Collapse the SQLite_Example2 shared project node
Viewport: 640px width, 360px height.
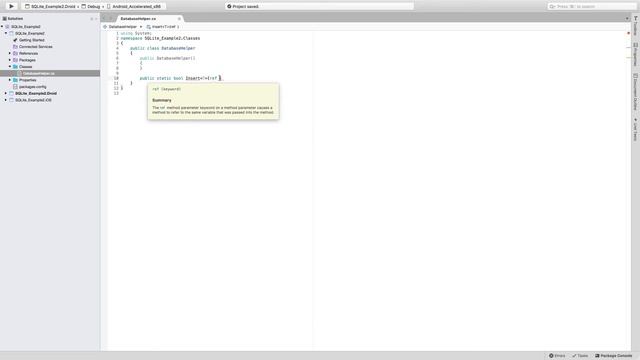[x=6, y=33]
